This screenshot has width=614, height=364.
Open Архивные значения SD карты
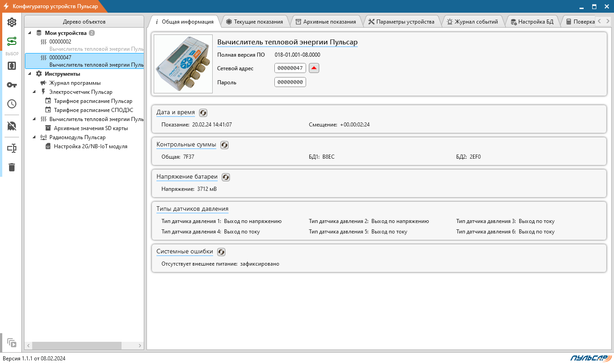(x=91, y=128)
